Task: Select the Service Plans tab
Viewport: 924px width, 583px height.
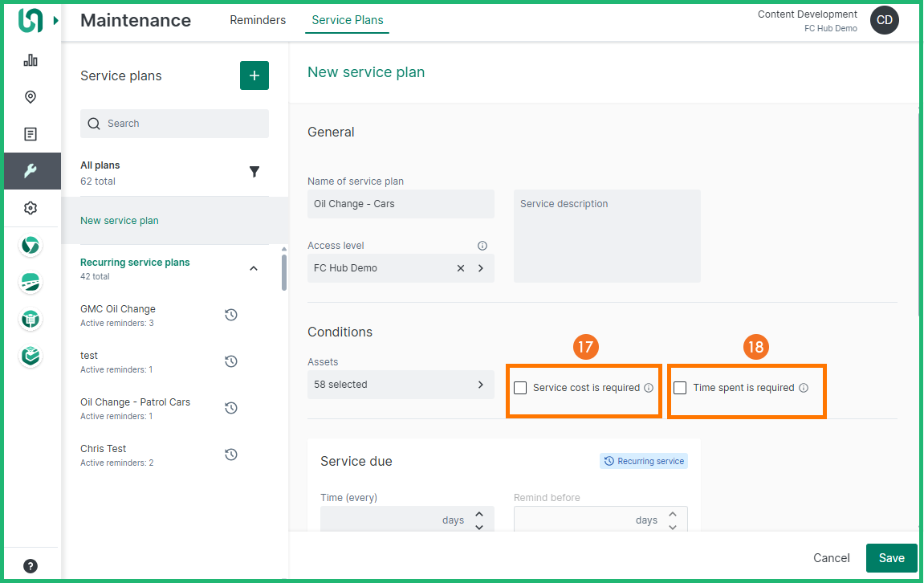Action: (347, 20)
